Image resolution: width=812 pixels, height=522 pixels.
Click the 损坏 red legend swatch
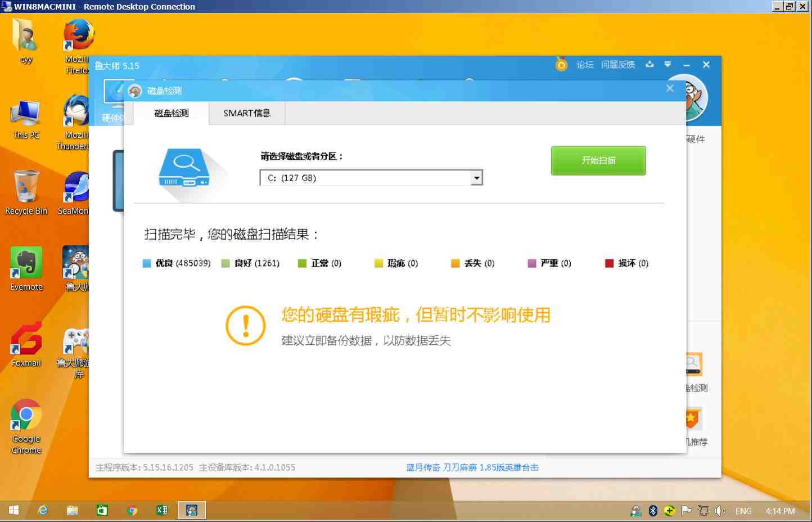point(609,263)
